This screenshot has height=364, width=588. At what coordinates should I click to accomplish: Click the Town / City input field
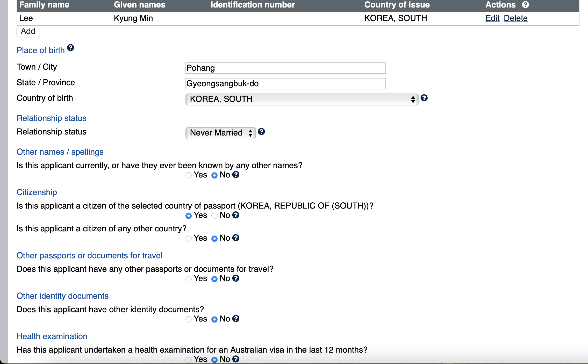pos(285,68)
